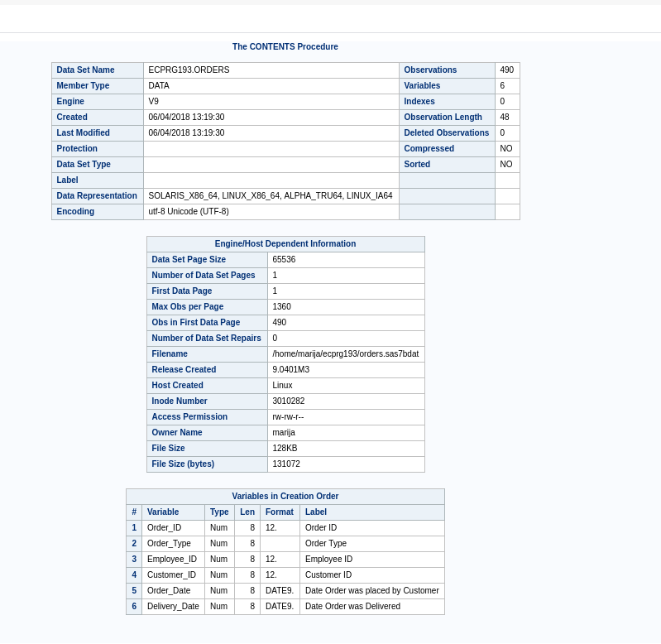Click the Observation Length value 48

pyautogui.click(x=505, y=118)
